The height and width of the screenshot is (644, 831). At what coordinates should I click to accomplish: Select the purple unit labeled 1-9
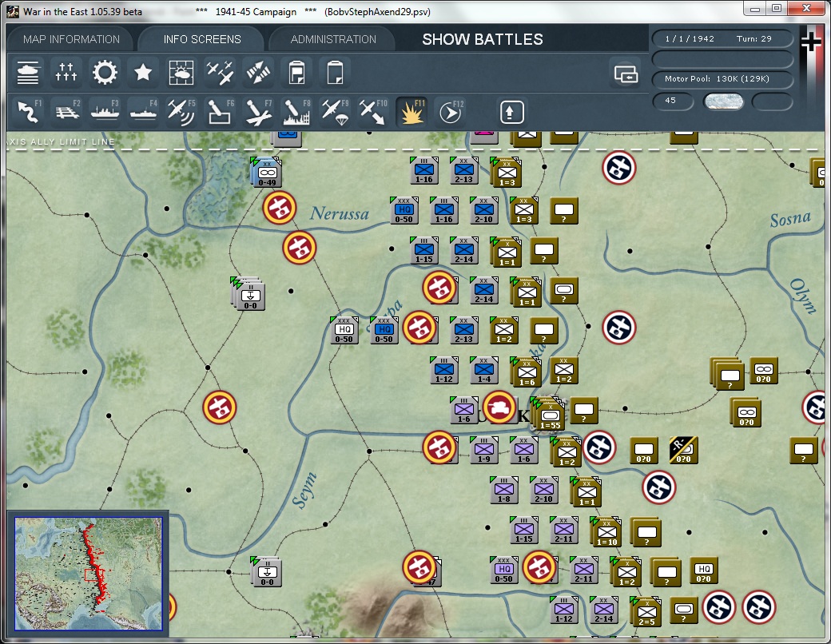click(x=483, y=450)
